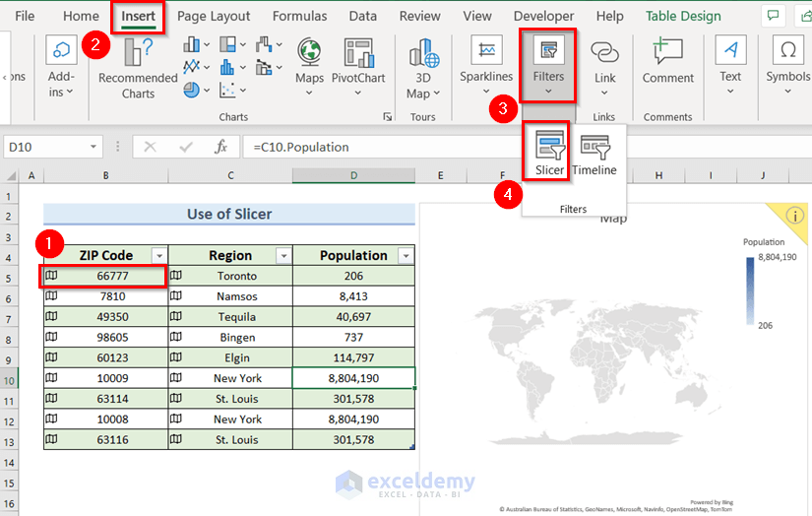Expand the PivotChart dropdown arrow
This screenshot has height=516, width=812.
click(358, 94)
